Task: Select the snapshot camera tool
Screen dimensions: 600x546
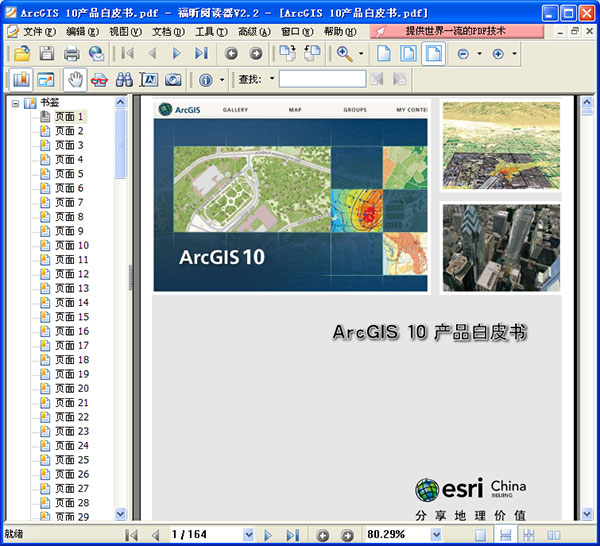Action: click(x=173, y=80)
